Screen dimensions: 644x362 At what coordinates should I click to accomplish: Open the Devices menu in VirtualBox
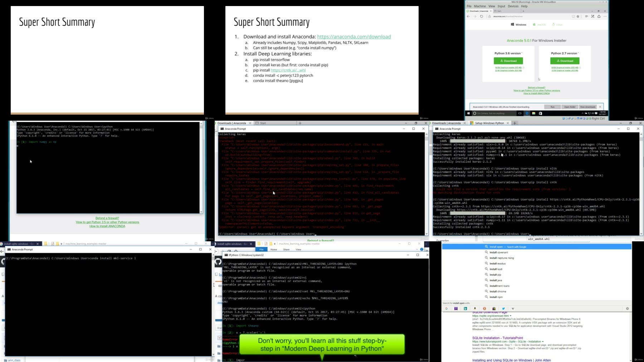513,6
